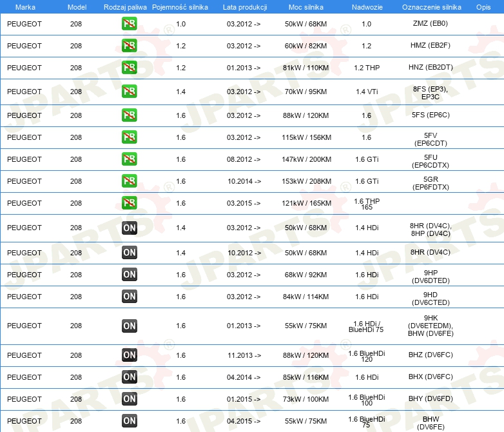Viewport: 504px width, 432px height.
Task: Click the power value 81kW / 110KM
Action: [305, 68]
